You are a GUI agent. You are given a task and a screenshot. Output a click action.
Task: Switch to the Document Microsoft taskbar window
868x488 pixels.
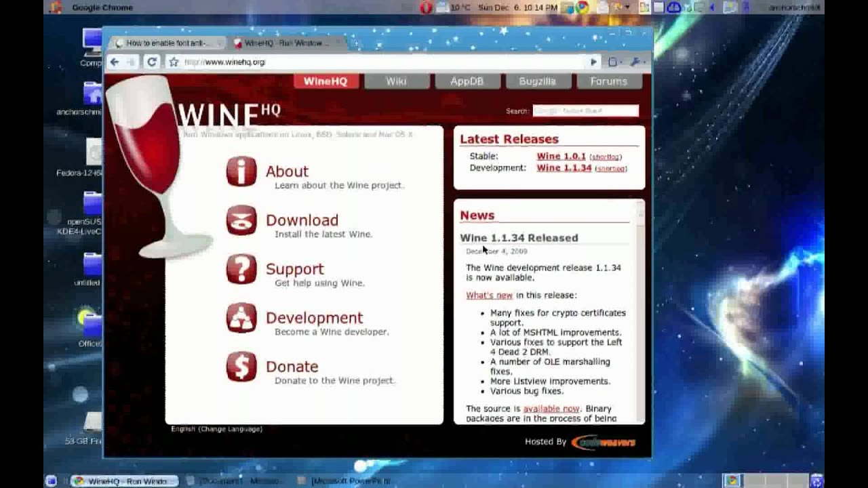[x=234, y=481]
